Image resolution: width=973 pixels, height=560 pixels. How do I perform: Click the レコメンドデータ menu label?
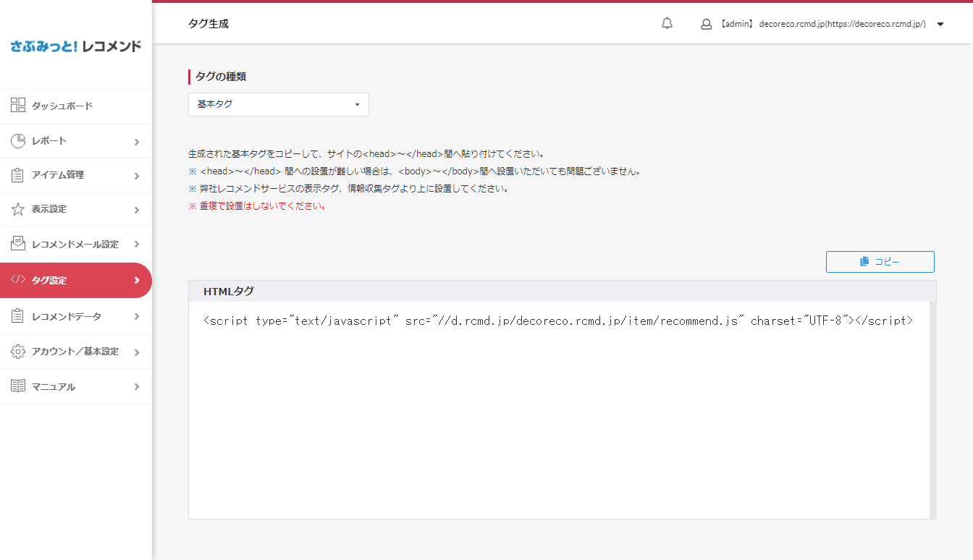[x=67, y=317]
